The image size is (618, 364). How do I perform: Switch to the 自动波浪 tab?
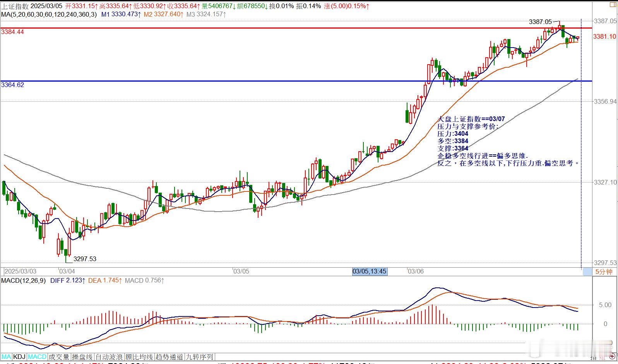[109, 357]
